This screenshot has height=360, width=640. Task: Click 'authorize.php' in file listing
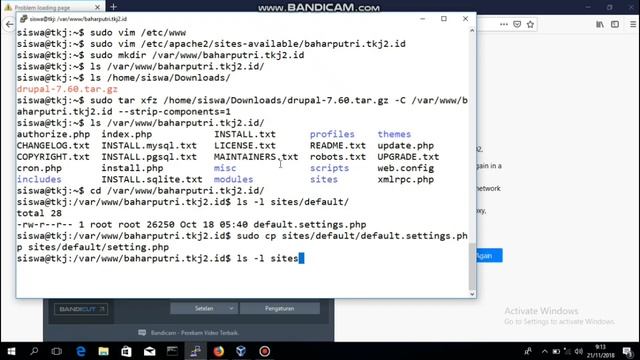53,134
